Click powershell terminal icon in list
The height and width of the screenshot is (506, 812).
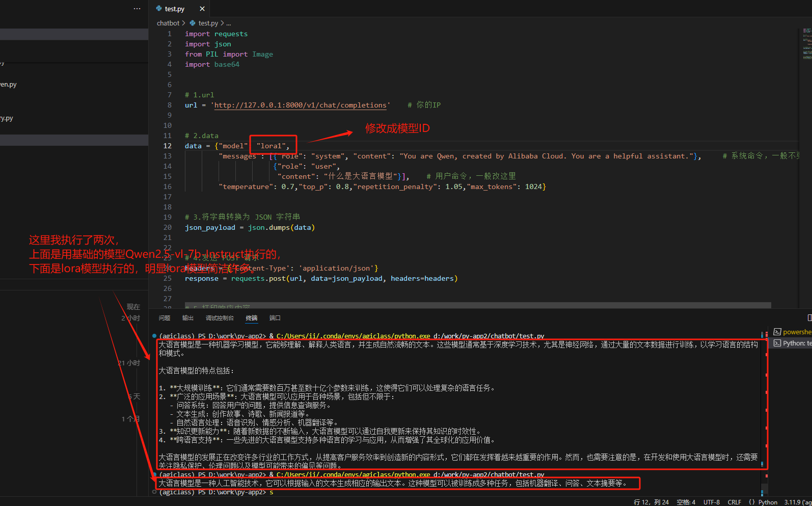[777, 332]
